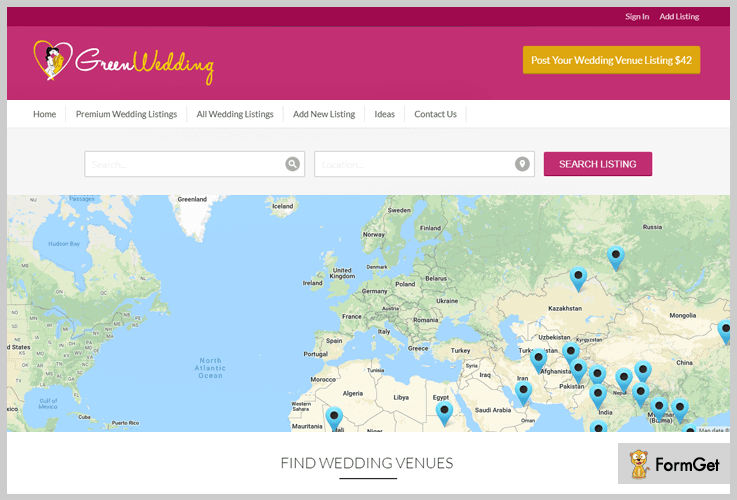Open the Ideas menu item
737x500 pixels.
pos(384,114)
